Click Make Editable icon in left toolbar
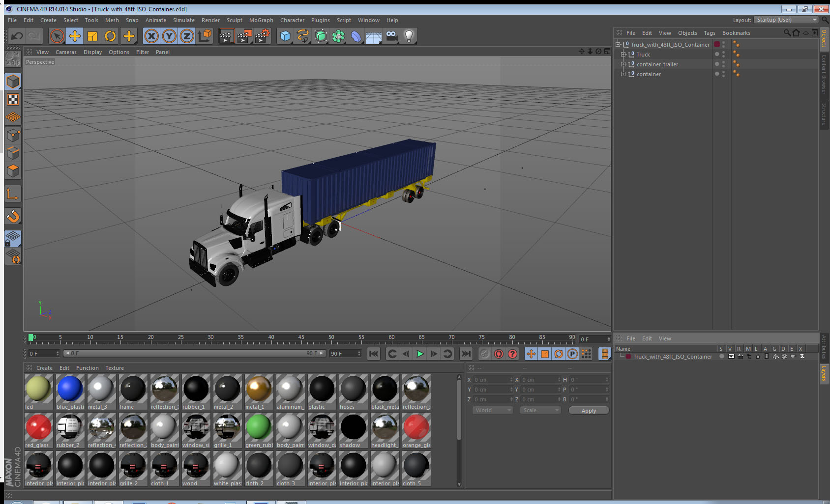The image size is (830, 504). coord(13,59)
